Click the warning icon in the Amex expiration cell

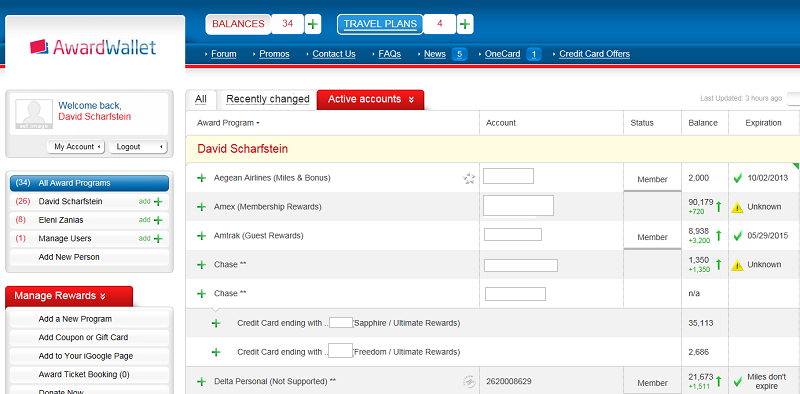click(x=737, y=207)
